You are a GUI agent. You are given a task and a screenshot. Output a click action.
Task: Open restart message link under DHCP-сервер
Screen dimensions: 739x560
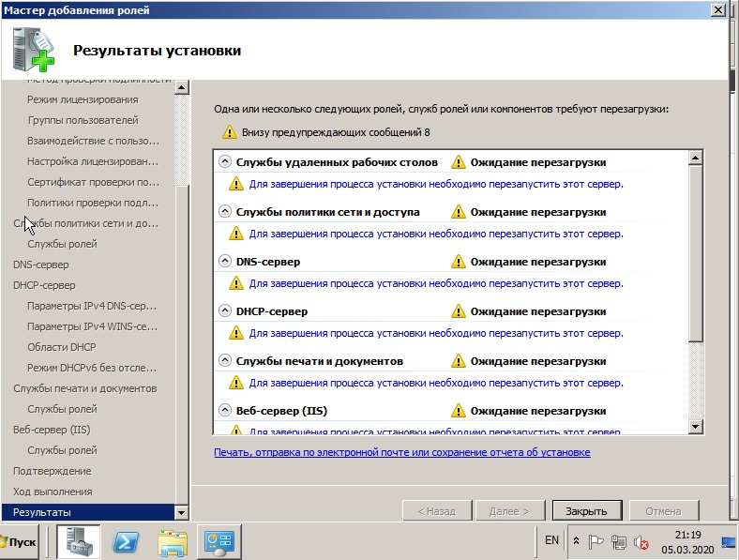[x=436, y=333]
